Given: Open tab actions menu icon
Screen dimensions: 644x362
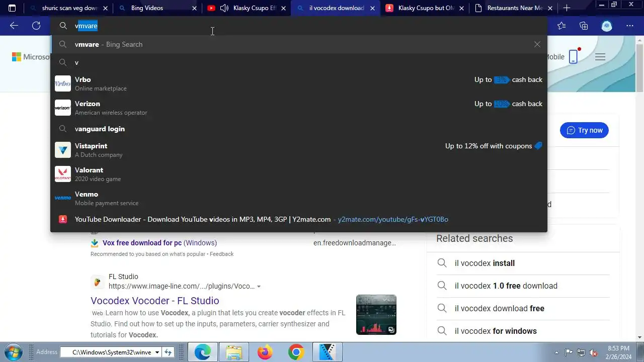Looking at the screenshot, I should coord(12,8).
